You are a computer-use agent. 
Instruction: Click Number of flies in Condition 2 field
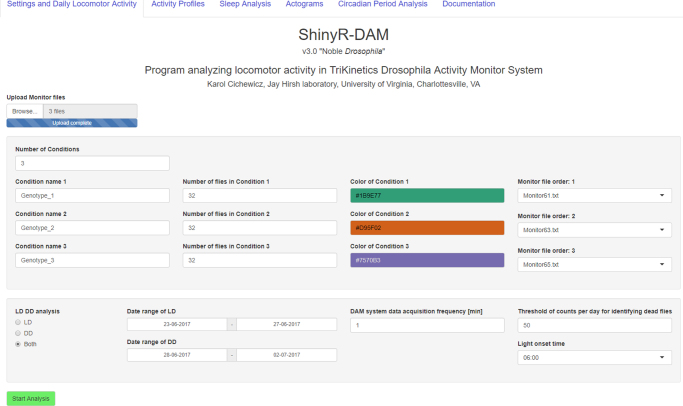(x=260, y=228)
